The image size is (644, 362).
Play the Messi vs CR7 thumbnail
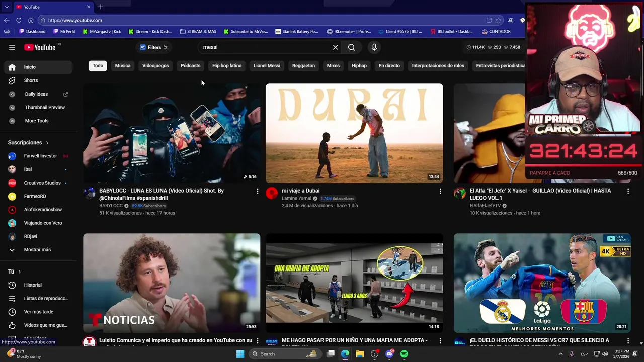[542, 283]
